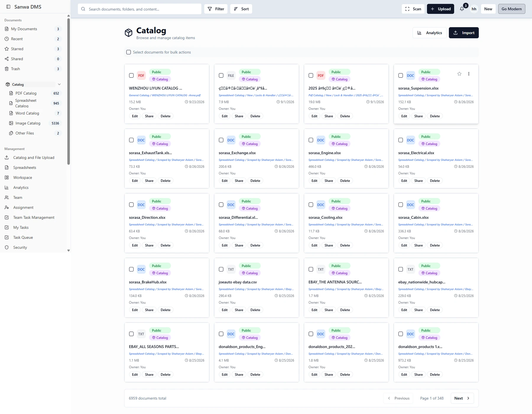The height and width of the screenshot is (414, 532).
Task: Tick the sorasa_Exchange.xlsx checkbox
Action: [x=221, y=140]
